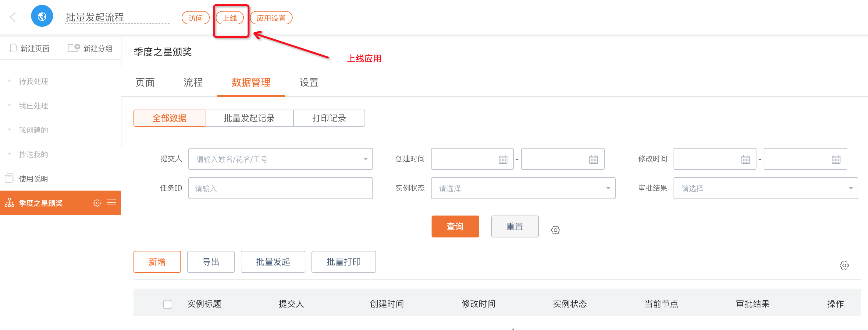Click gear icon beside 重置 button
The height and width of the screenshot is (330, 868).
pos(555,230)
